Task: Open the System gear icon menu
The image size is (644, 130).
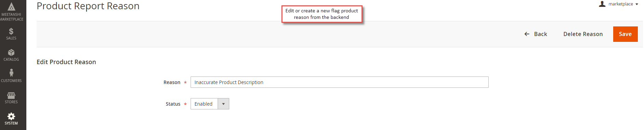Action: pos(11,116)
